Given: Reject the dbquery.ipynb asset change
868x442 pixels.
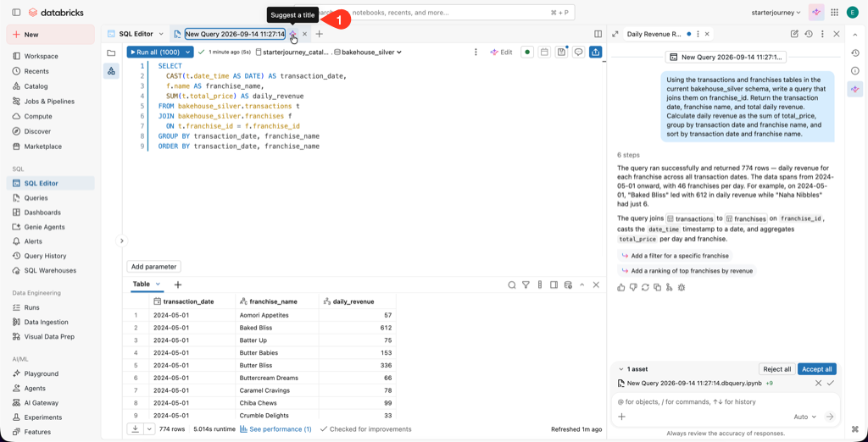Looking at the screenshot, I should 818,383.
